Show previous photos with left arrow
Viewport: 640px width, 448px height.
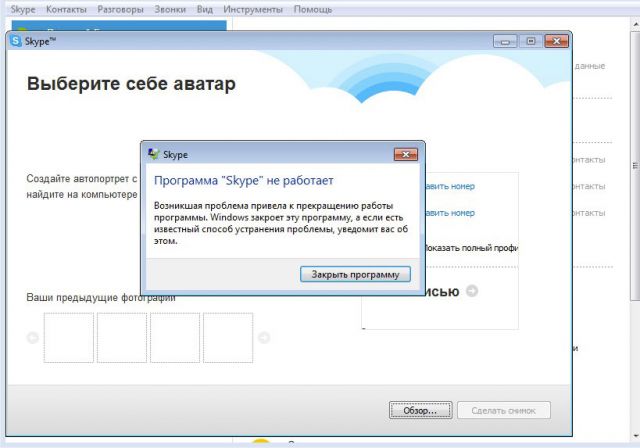[x=33, y=337]
